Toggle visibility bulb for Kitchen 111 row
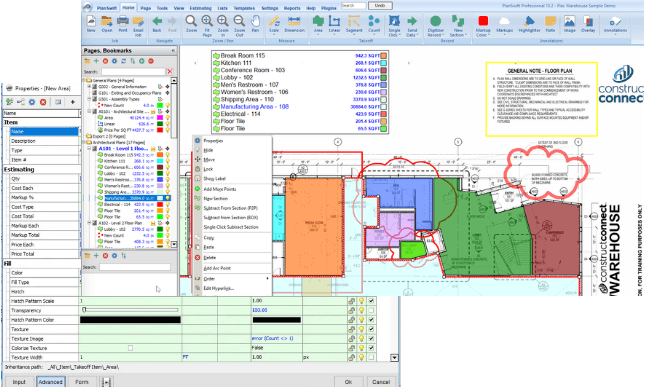Screen dimensions: 645x388 click(x=167, y=161)
